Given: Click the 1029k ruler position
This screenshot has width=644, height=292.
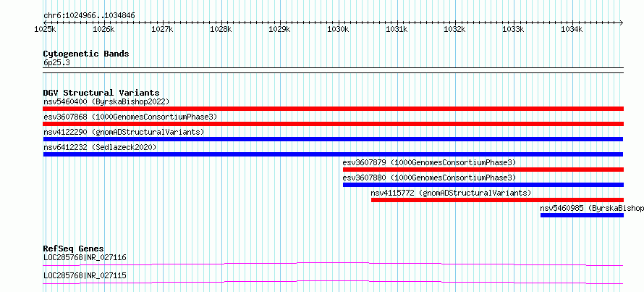Looking at the screenshot, I should [x=280, y=30].
